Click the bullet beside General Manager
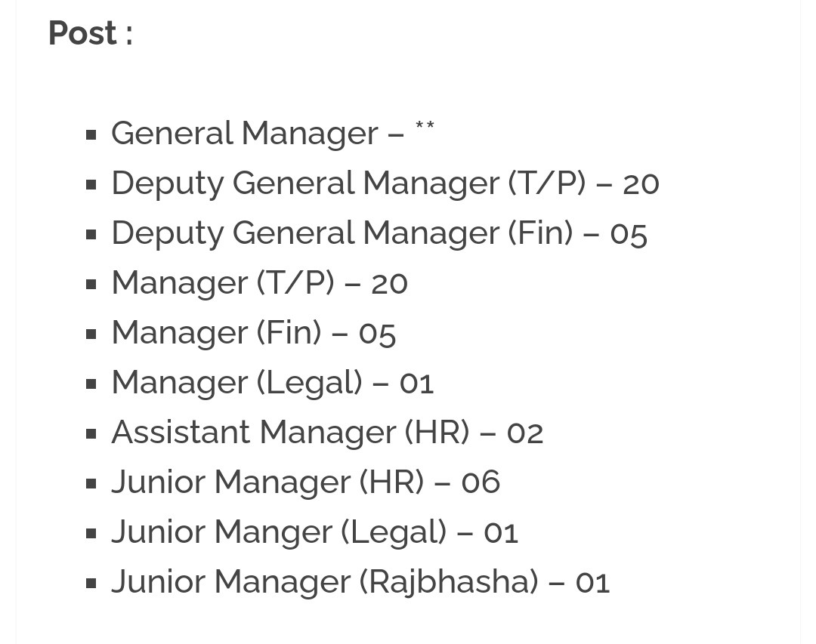This screenshot has height=644, width=816. 91,134
